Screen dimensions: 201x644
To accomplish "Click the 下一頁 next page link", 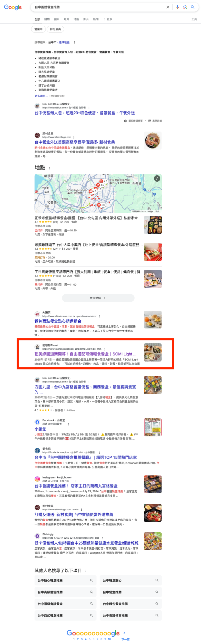I will tap(125, 639).
